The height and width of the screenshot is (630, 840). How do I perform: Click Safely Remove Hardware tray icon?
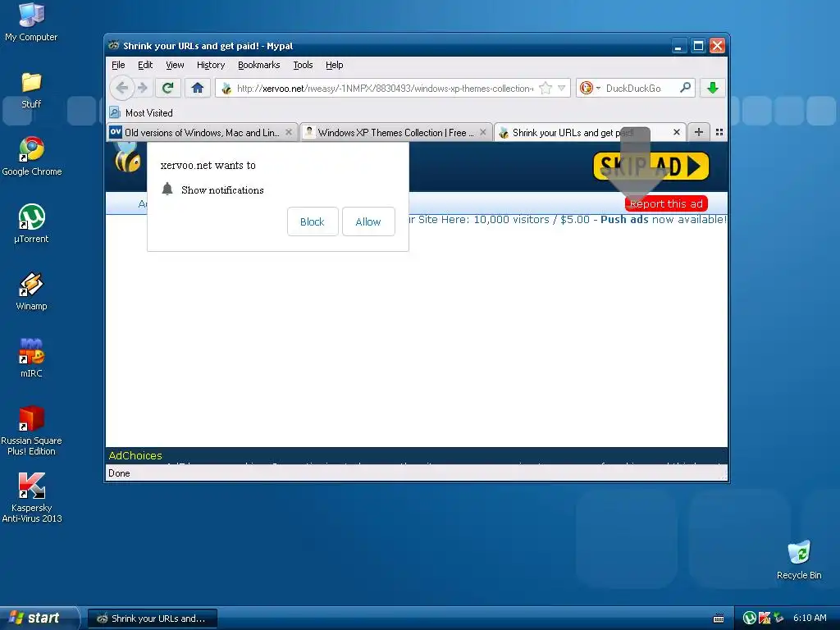(x=778, y=619)
